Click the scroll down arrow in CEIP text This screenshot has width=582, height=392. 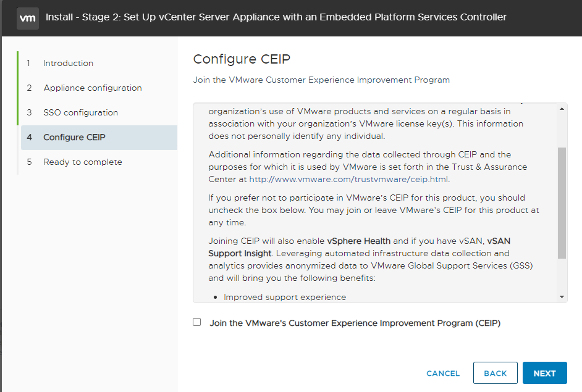click(x=562, y=297)
